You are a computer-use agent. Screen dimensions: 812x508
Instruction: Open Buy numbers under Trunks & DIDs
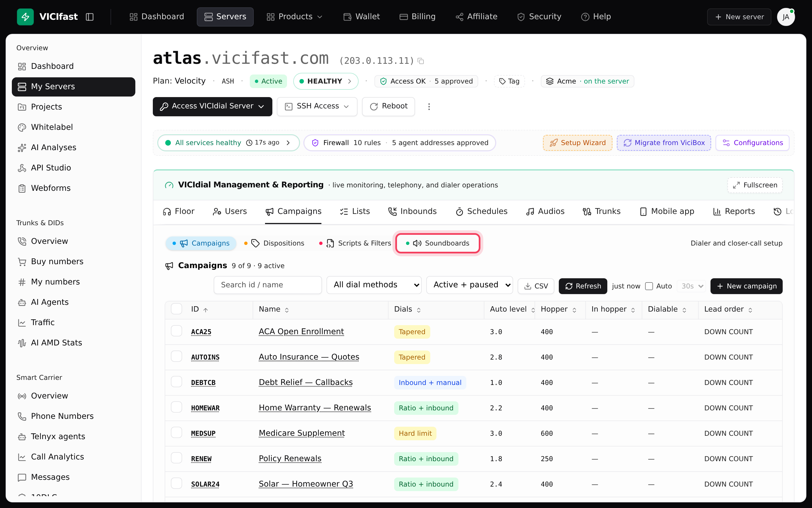74,261
